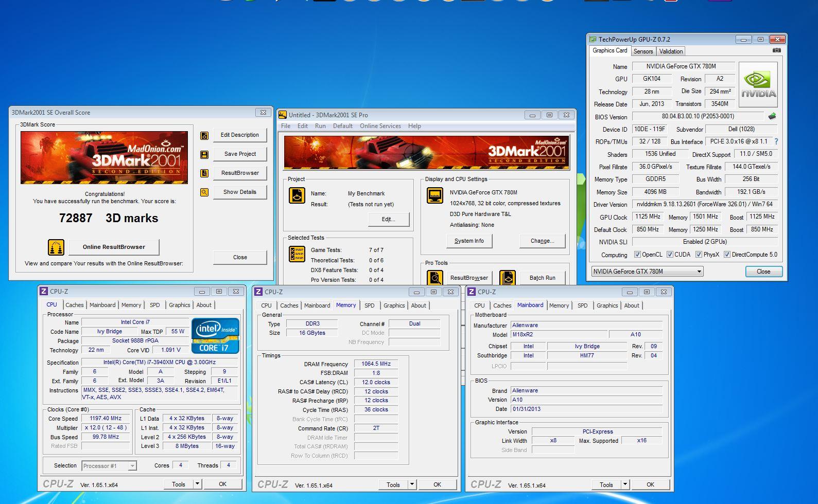This screenshot has width=818, height=504.
Task: Click the NVIDIA logo in GPU-Z
Action: (758, 85)
